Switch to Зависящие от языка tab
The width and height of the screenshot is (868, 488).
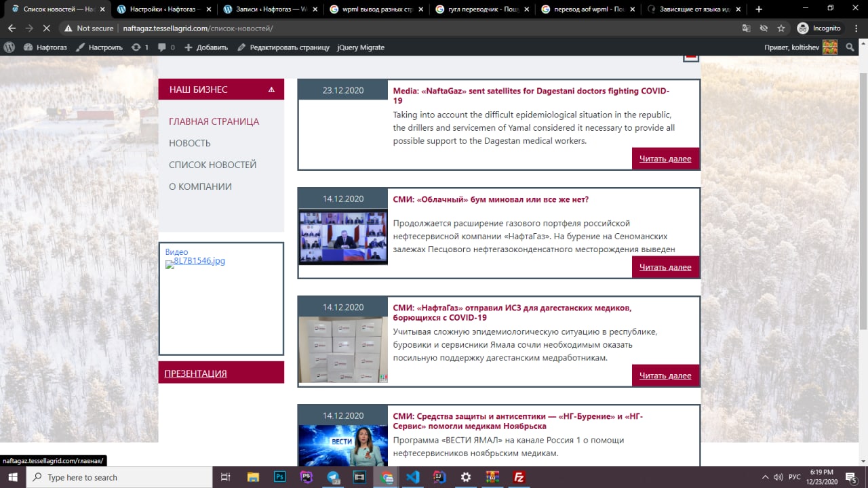(x=690, y=9)
